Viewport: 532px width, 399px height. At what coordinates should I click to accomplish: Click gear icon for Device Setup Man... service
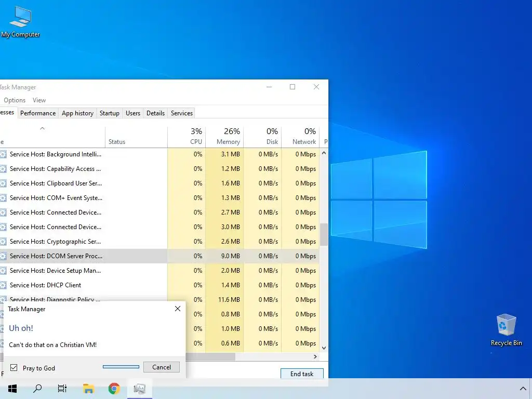pos(3,271)
